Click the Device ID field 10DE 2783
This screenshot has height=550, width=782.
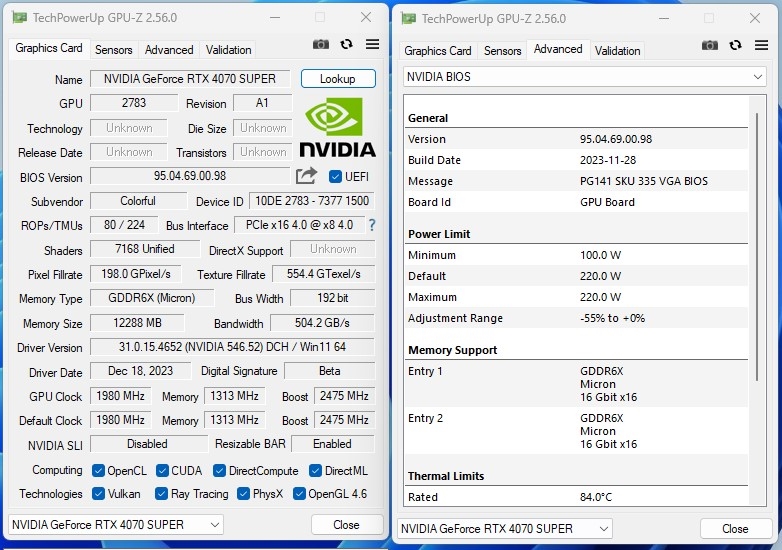pos(312,201)
